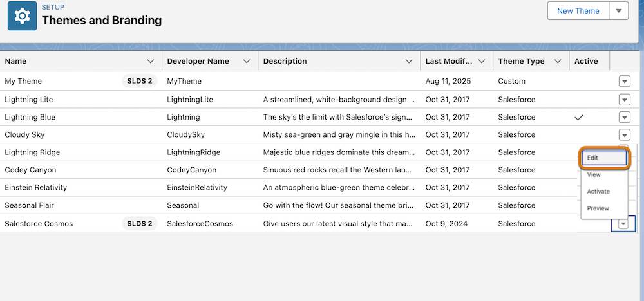Open the Developer Name column menu chevron

pyautogui.click(x=247, y=61)
